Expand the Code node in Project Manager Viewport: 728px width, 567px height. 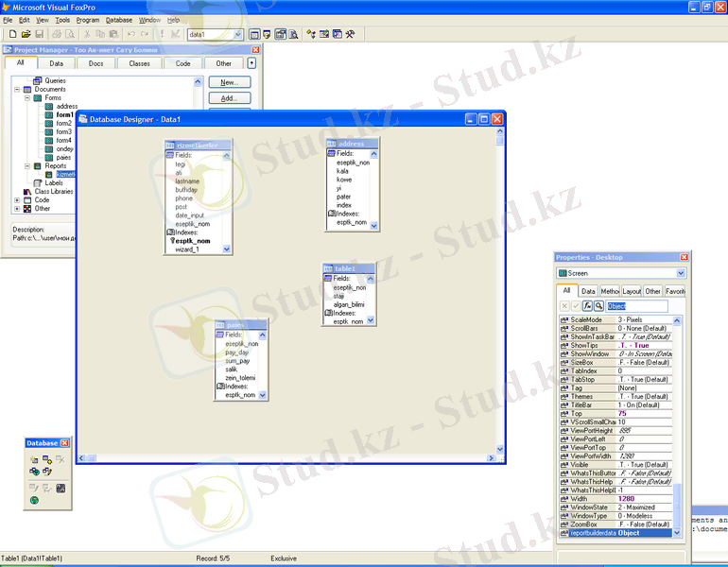[x=17, y=200]
